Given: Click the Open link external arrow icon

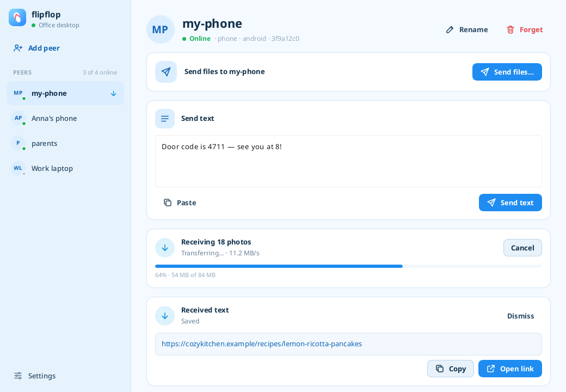Looking at the screenshot, I should click(x=491, y=369).
